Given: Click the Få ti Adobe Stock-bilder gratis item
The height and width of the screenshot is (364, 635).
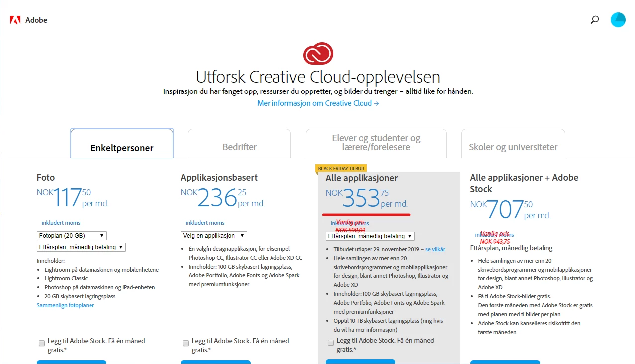Looking at the screenshot, I should (x=514, y=296).
